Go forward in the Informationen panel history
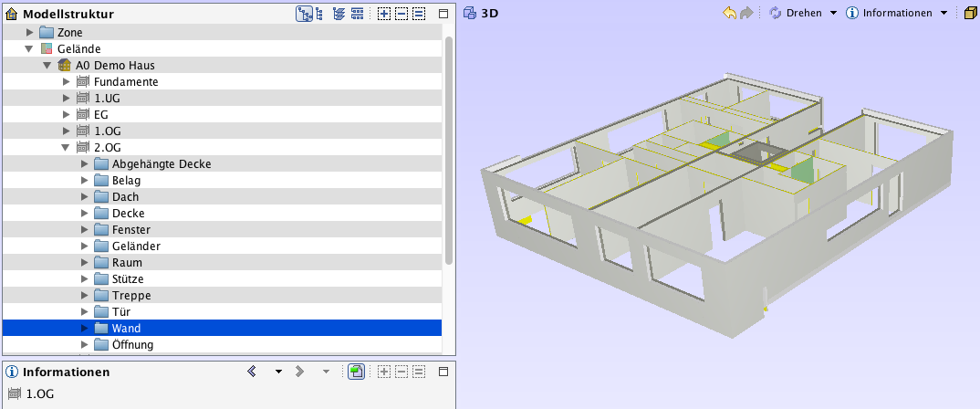 [x=299, y=372]
